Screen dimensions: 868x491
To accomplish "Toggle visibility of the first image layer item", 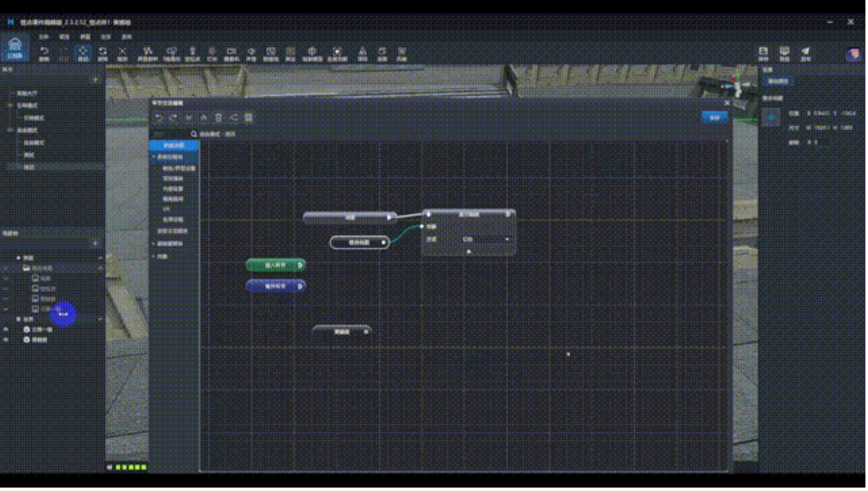I will pos(6,279).
